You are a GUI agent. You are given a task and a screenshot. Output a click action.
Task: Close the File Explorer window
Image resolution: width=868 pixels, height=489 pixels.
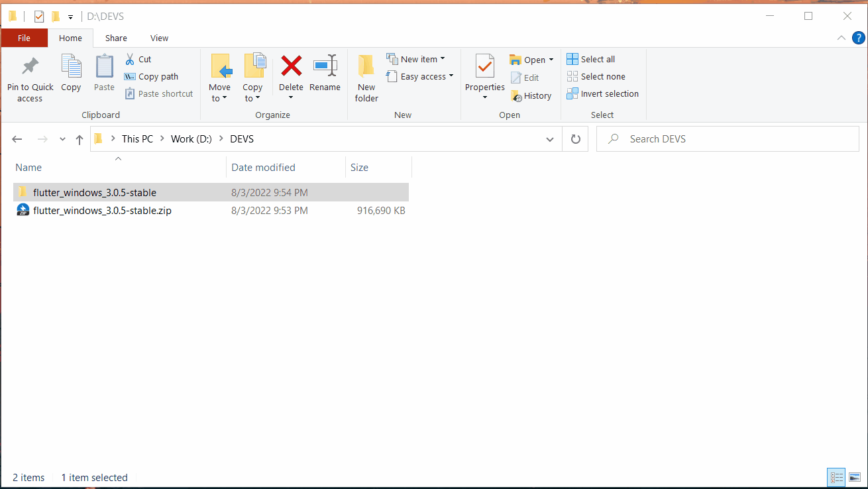847,16
